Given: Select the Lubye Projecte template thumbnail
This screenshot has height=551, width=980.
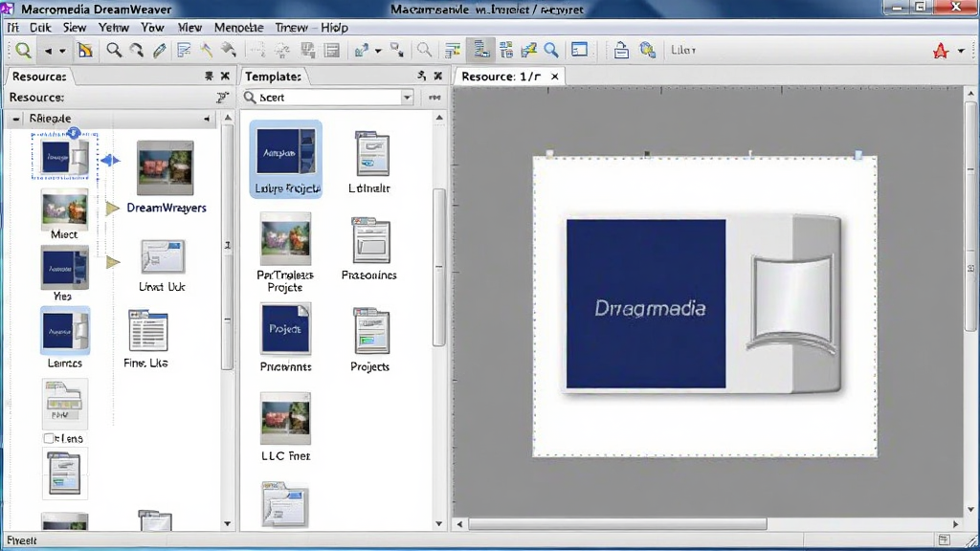Looking at the screenshot, I should pyautogui.click(x=285, y=160).
